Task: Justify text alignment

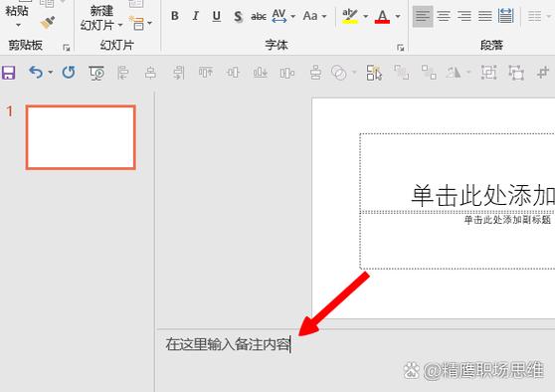Action: click(485, 16)
